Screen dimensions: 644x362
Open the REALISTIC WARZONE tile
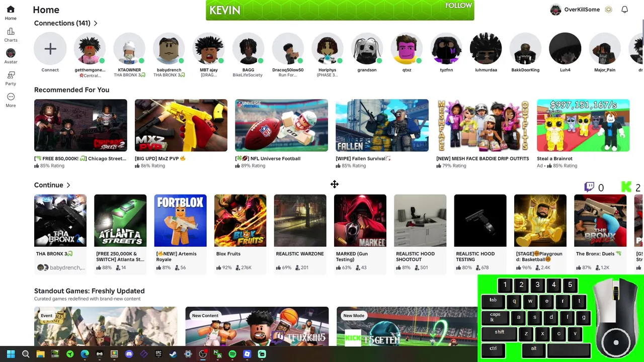point(300,221)
